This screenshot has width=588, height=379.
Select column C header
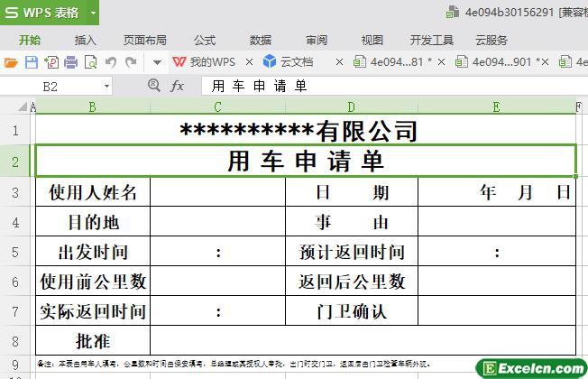(217, 106)
